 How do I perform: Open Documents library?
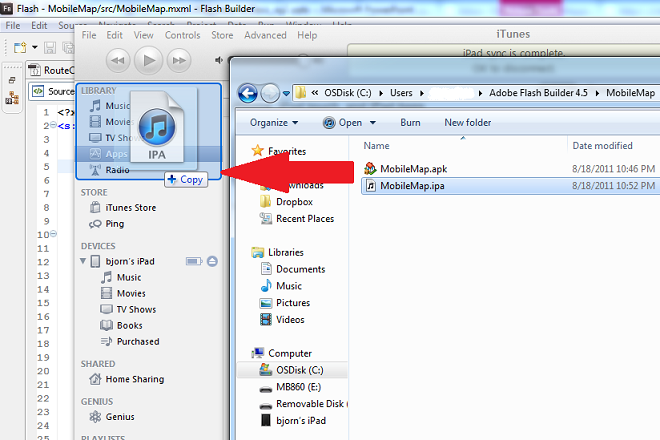(x=301, y=269)
